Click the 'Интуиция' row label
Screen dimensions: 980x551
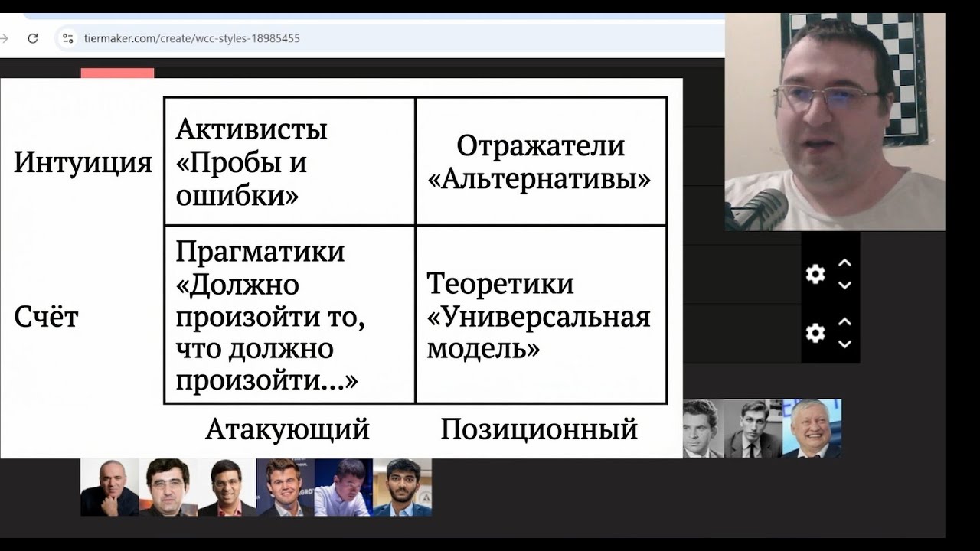pos(83,163)
